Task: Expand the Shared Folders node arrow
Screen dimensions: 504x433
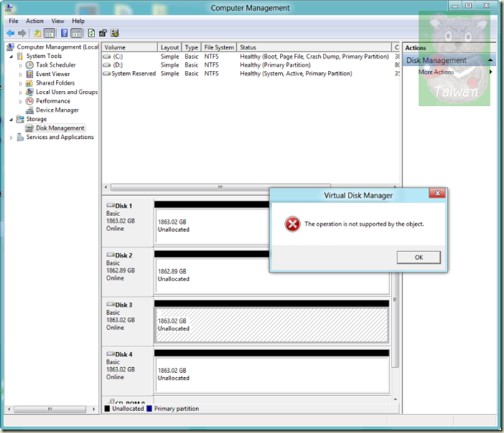Action: tap(21, 83)
